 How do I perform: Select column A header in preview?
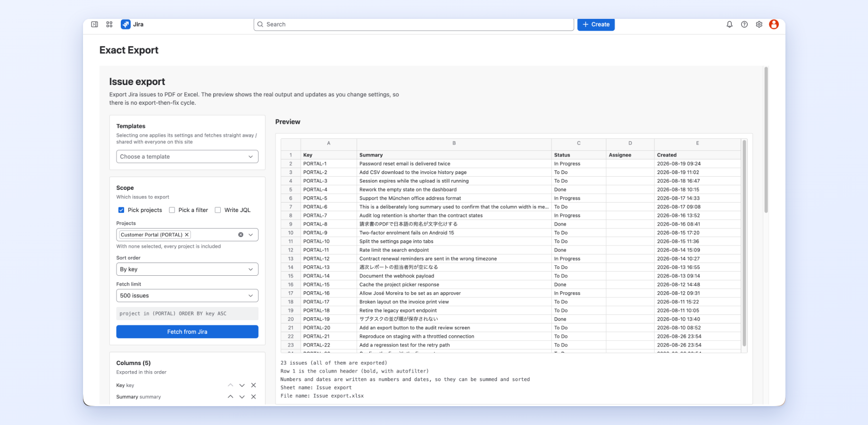click(329, 143)
